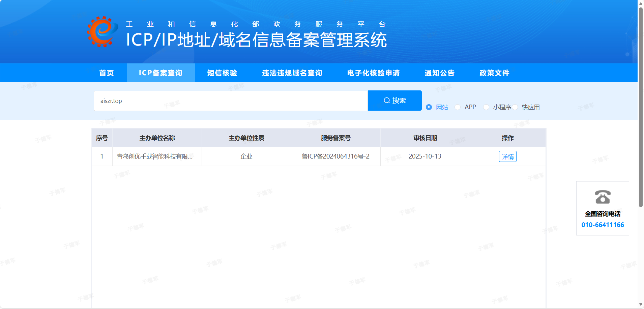Open the 通知公告 tab

point(440,73)
